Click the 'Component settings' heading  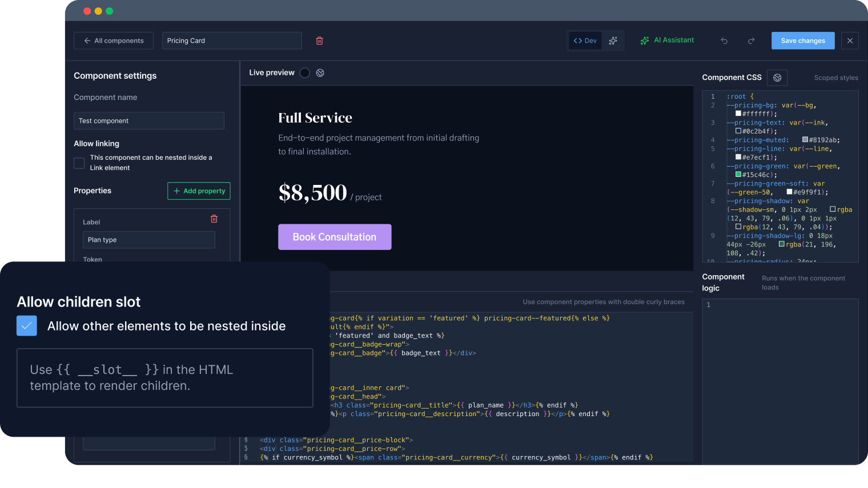click(x=115, y=76)
